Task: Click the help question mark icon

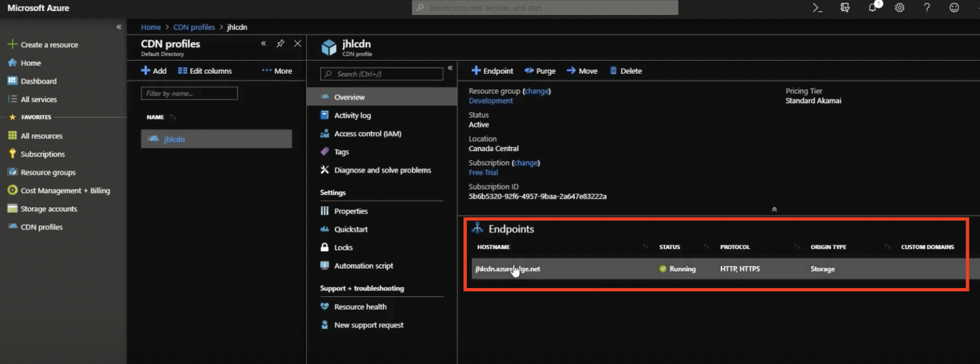Action: (x=927, y=8)
